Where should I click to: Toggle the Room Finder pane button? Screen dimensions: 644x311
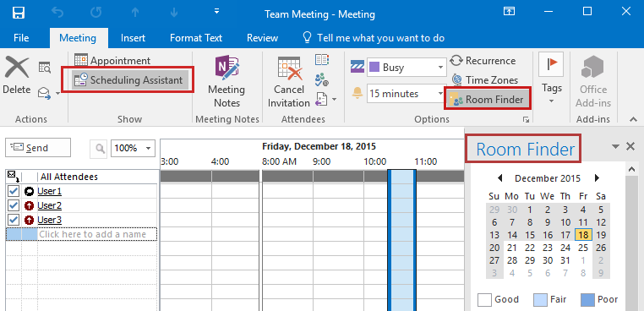point(487,100)
